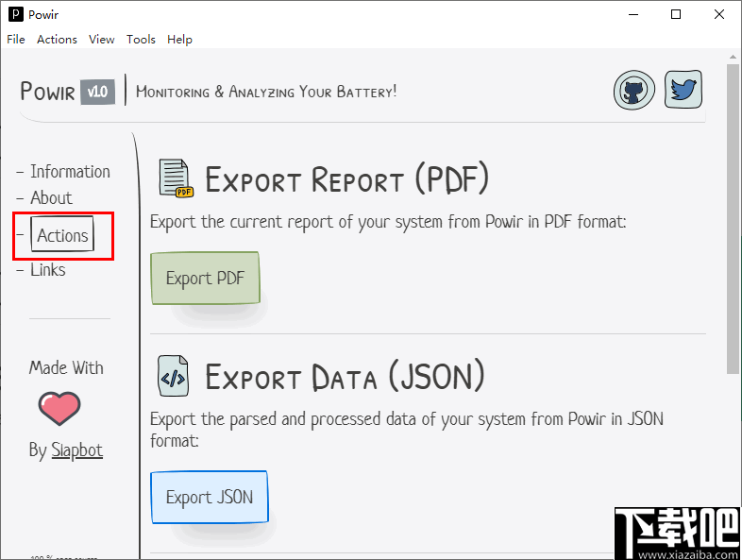Click the v1.0 version badge
This screenshot has height=560, width=742.
pos(97,92)
